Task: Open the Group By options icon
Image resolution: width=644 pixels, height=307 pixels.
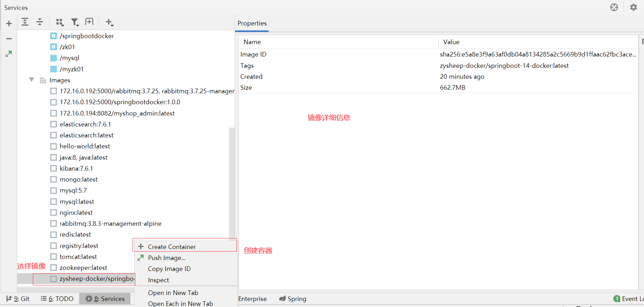Action: (60, 22)
